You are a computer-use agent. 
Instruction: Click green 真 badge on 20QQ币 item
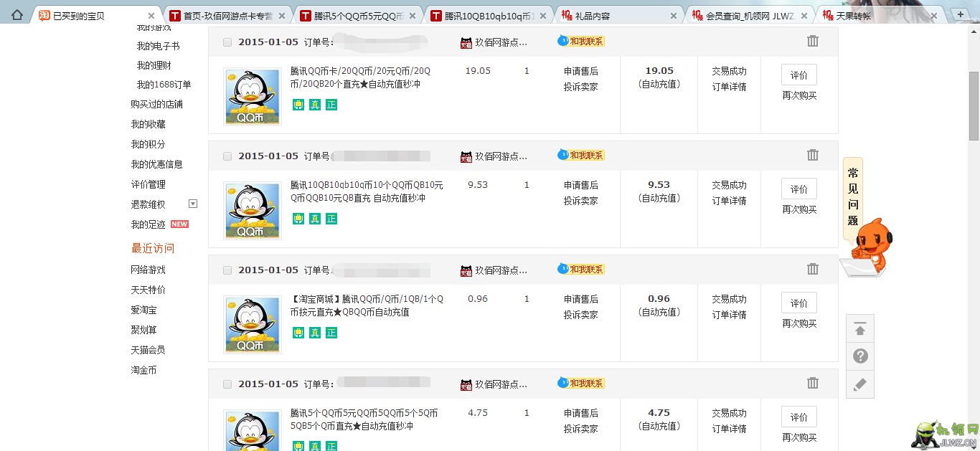pos(315,105)
